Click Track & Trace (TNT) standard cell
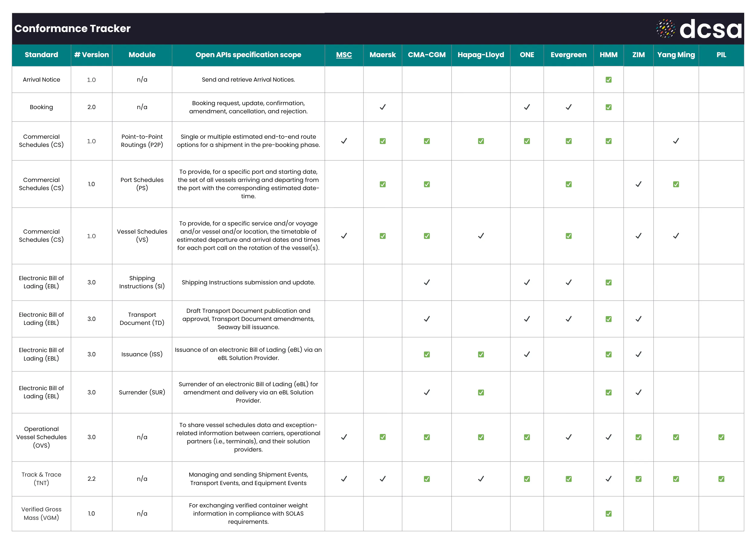 click(41, 479)
